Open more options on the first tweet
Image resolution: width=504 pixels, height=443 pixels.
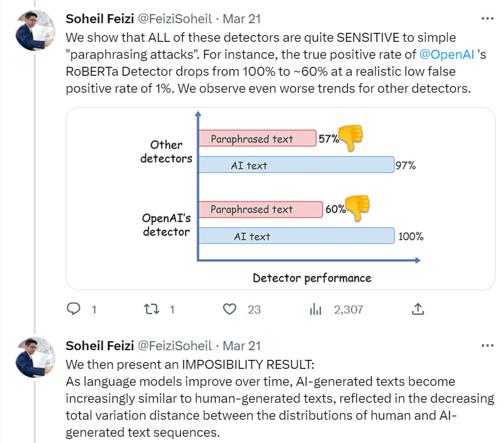click(x=486, y=18)
